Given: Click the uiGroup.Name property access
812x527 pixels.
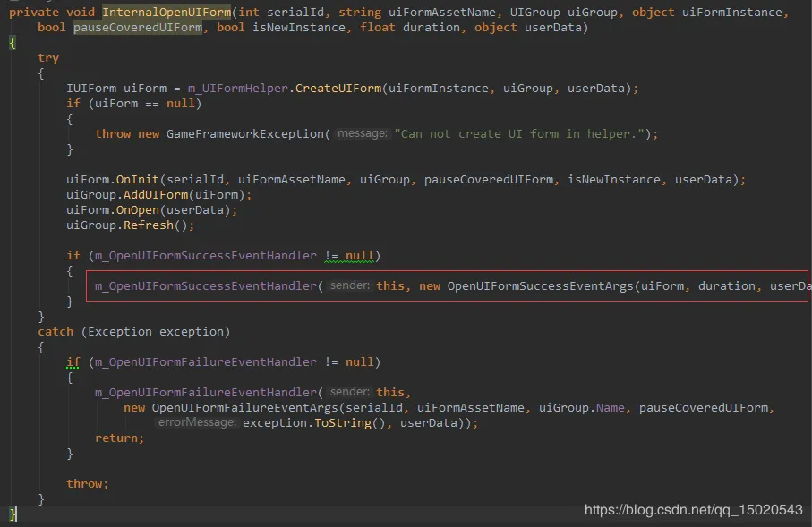Looking at the screenshot, I should 582,408.
